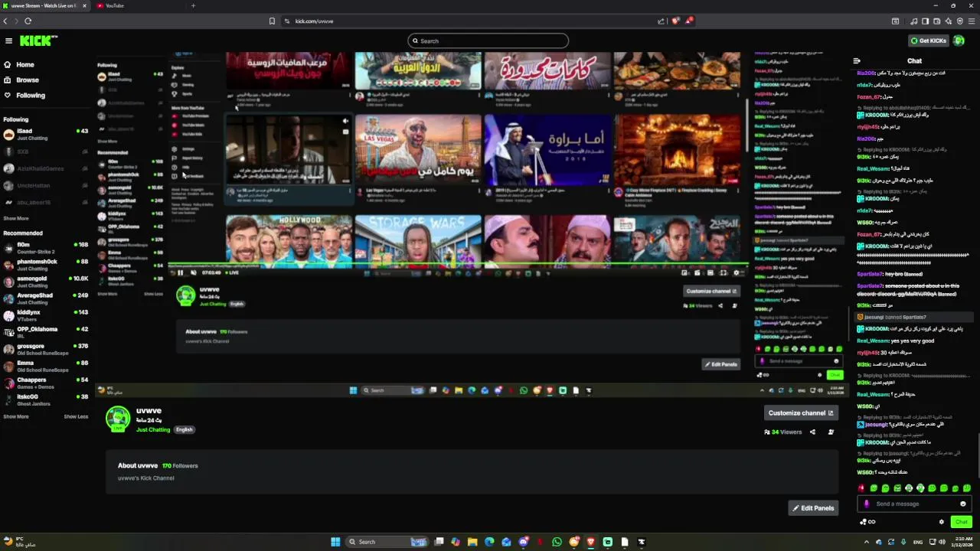The image size is (980, 551).
Task: Open the Kick hamburger sidebar menu
Action: click(x=8, y=41)
